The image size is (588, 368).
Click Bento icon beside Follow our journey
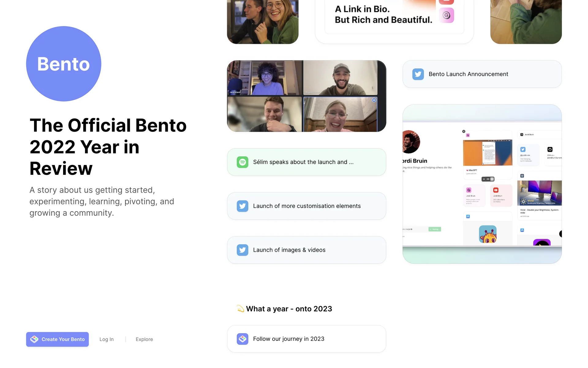coord(242,339)
